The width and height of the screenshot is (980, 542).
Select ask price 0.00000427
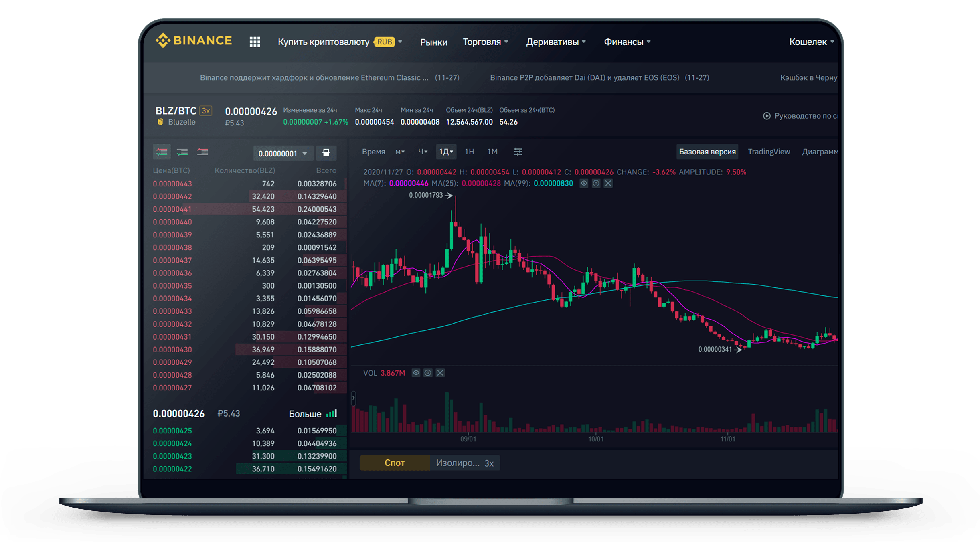tap(172, 388)
